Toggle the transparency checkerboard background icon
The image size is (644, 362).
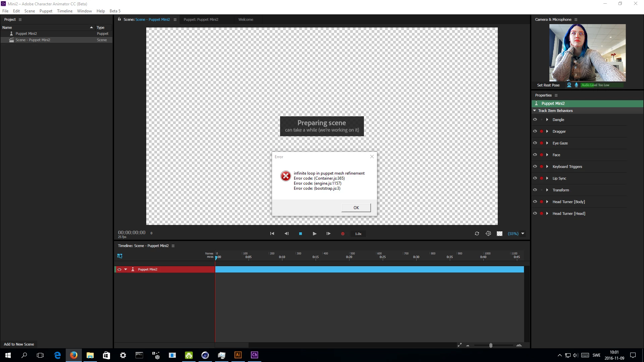click(x=500, y=234)
